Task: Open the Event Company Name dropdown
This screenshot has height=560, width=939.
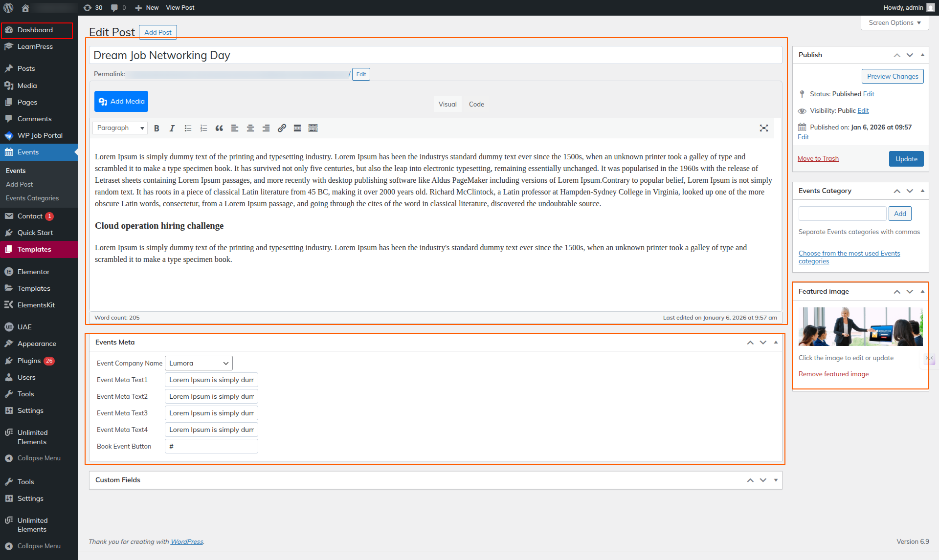Action: (x=199, y=363)
